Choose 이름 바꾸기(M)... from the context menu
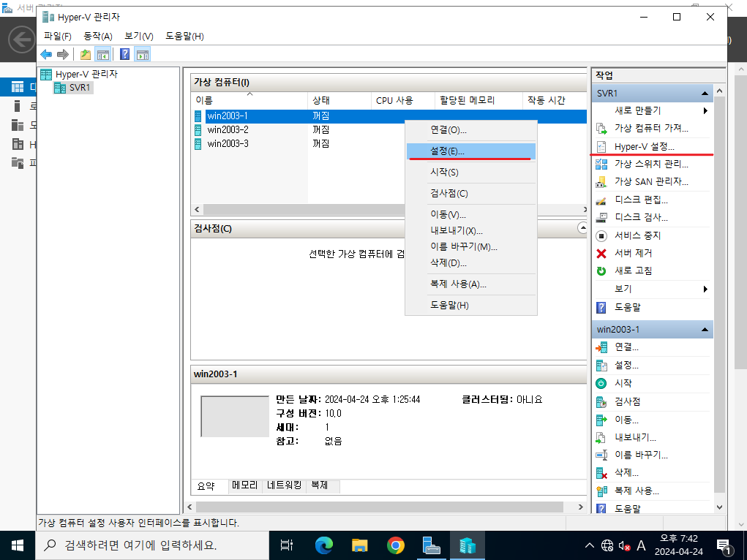747x560 pixels. click(x=471, y=246)
